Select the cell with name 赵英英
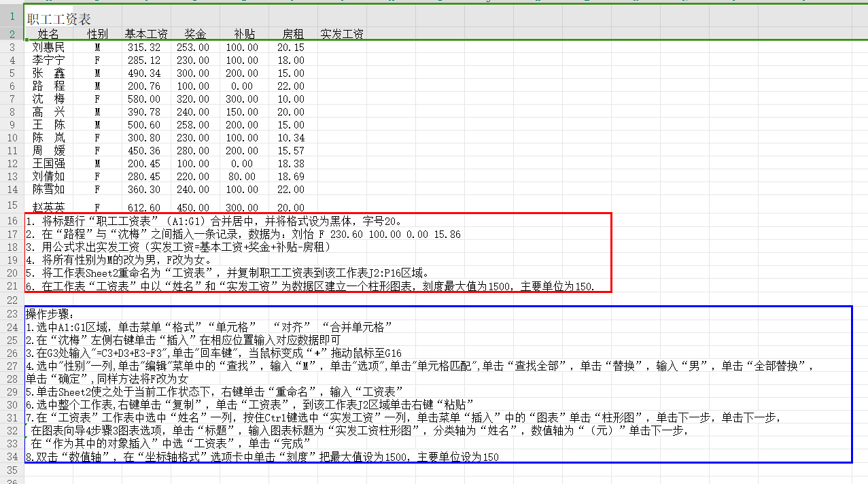This screenshot has width=868, height=484. [48, 207]
